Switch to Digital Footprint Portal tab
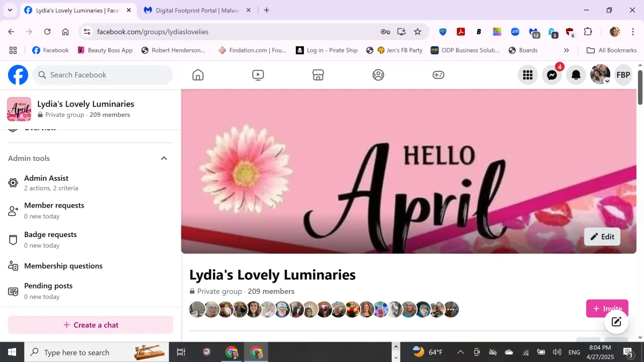This screenshot has width=644, height=362. (196, 10)
